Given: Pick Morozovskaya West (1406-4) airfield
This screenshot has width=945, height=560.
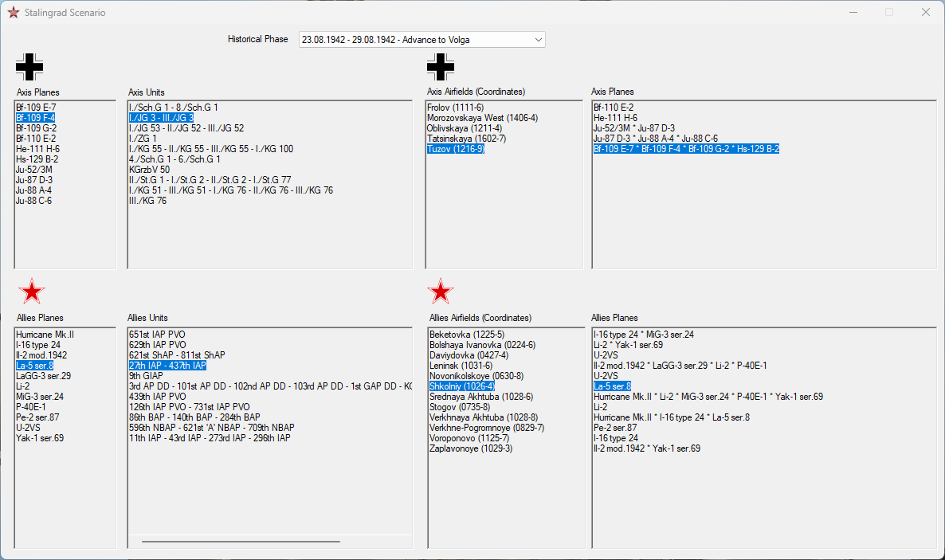Looking at the screenshot, I should click(482, 118).
